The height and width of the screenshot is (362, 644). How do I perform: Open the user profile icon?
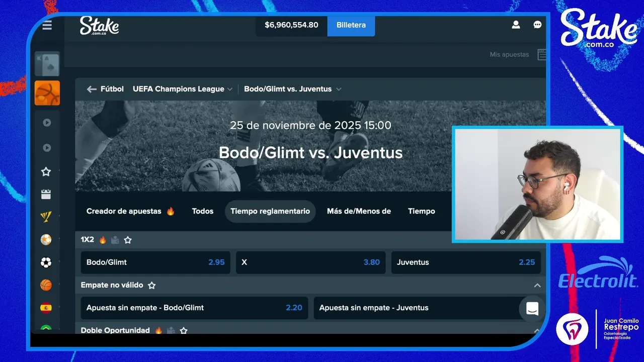[516, 25]
